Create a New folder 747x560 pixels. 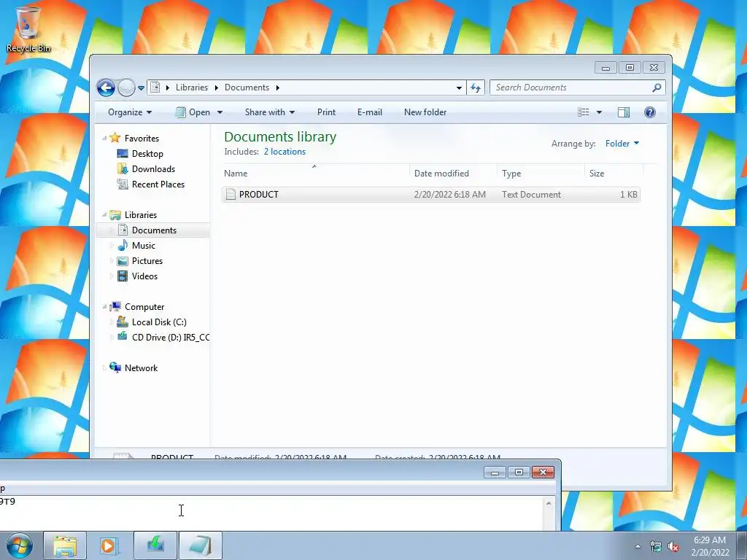(425, 112)
